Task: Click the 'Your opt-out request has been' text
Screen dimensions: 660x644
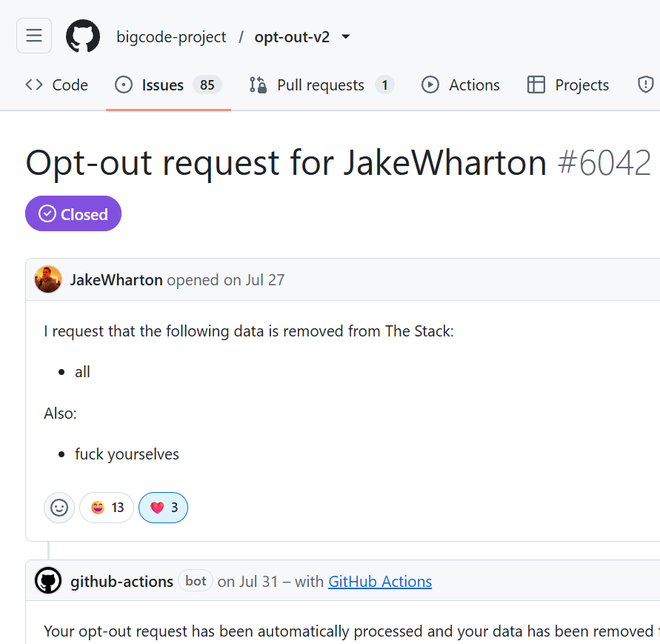Action: point(149,631)
